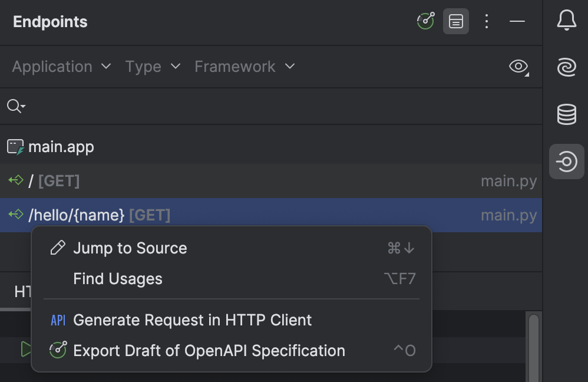
Task: Click Jump to Source in the menu
Action: (130, 248)
